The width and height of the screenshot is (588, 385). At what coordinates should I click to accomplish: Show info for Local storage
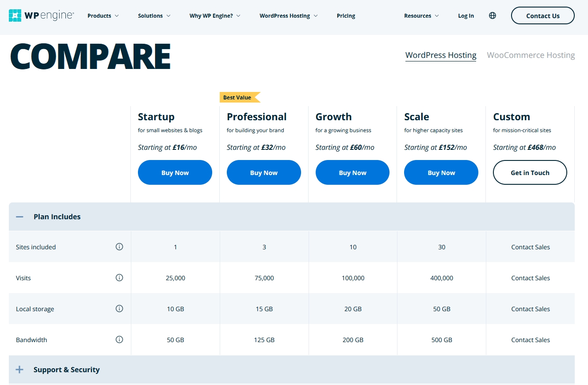tap(119, 309)
